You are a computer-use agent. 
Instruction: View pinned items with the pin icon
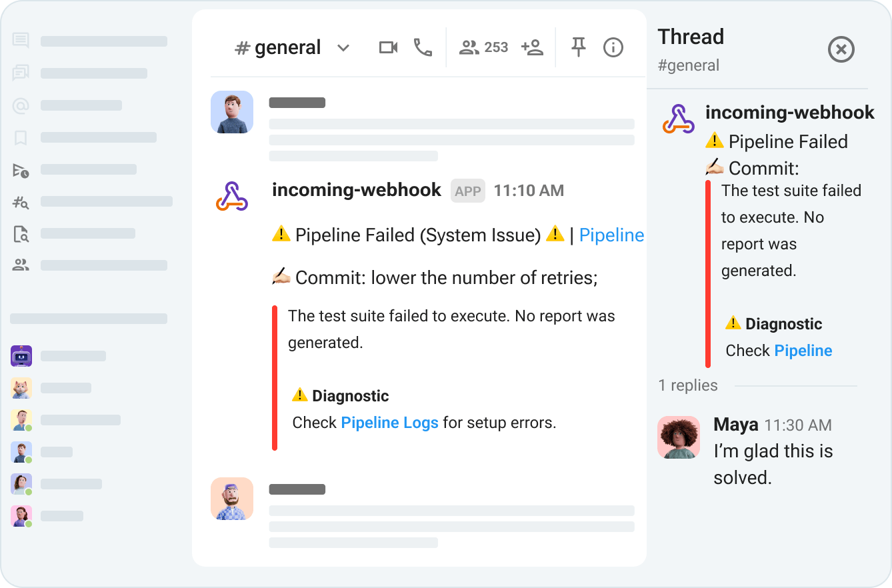coord(578,47)
